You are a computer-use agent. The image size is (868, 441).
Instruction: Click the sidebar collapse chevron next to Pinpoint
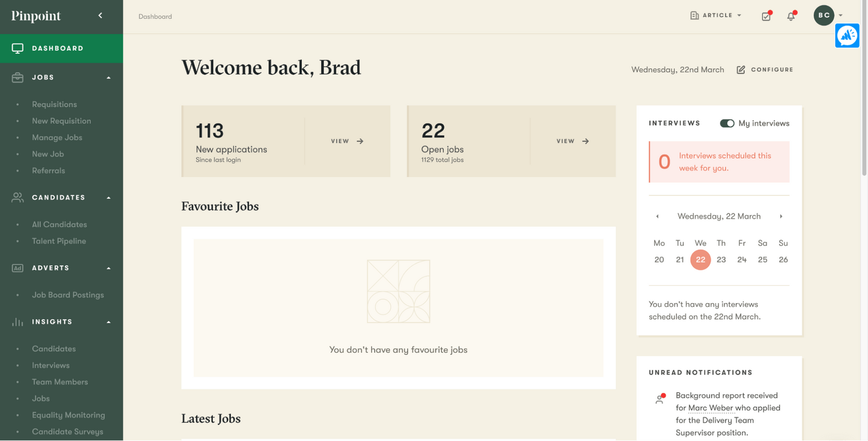(x=100, y=15)
